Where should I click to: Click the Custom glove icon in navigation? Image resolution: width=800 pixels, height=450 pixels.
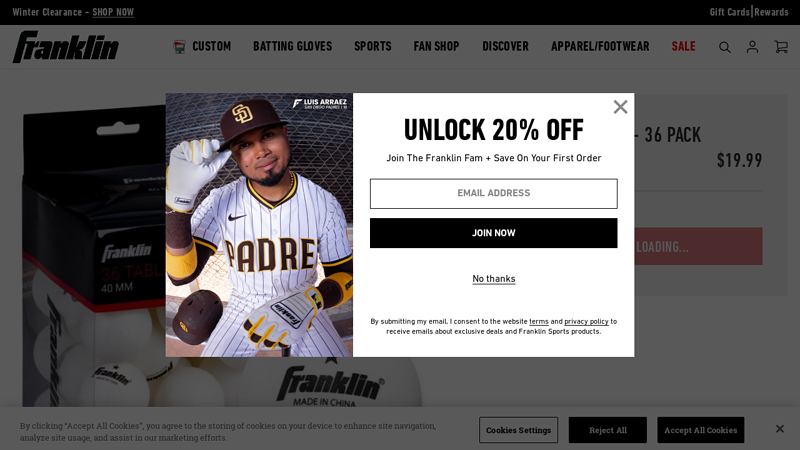(x=180, y=47)
